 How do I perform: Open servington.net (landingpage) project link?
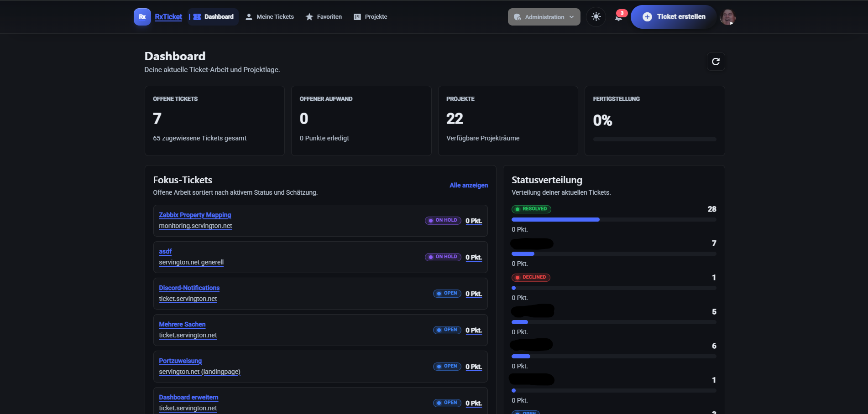click(x=199, y=372)
